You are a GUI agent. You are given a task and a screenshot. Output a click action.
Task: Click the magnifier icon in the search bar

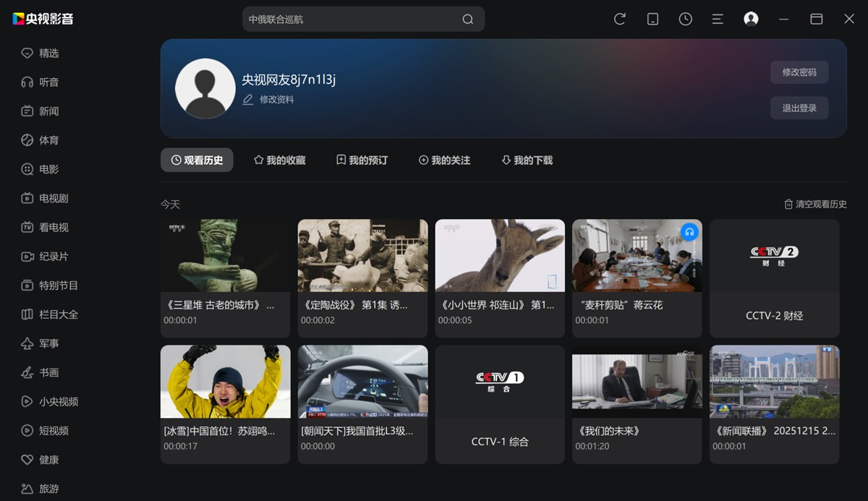tap(467, 19)
